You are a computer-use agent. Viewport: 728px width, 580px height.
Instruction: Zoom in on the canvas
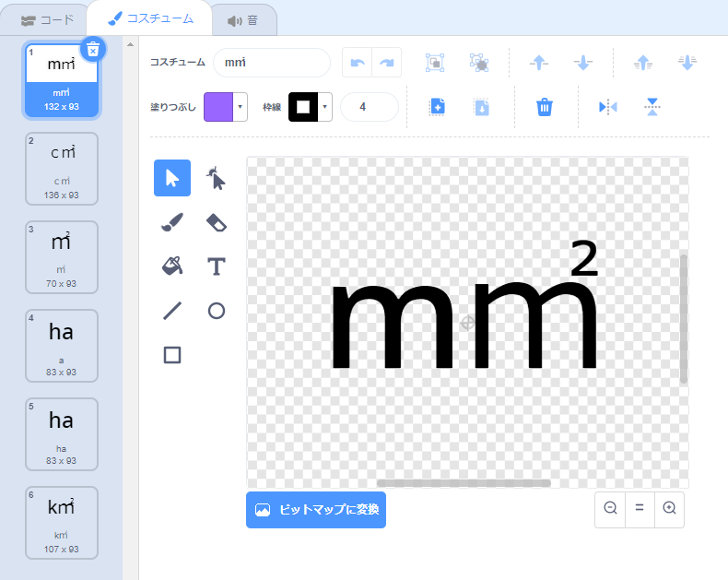point(669,509)
